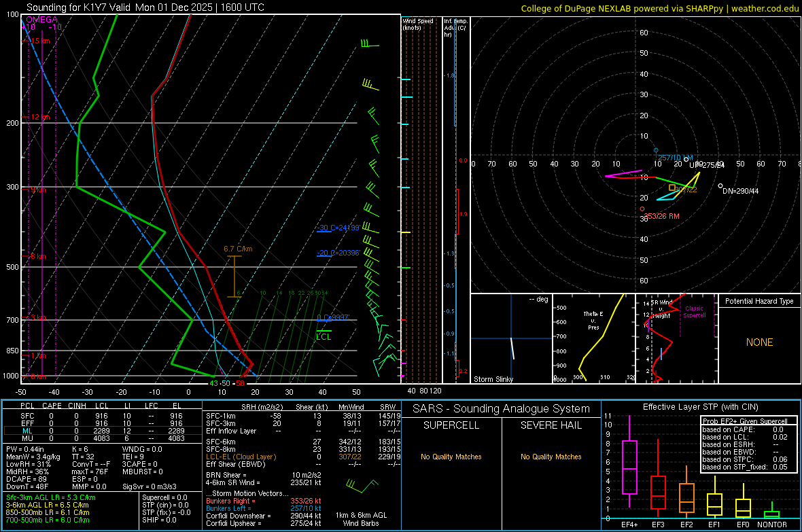Screen dimensions: 802x532
Task: Click the LCL-EL (Cloud Layer) row
Action: click(x=303, y=457)
